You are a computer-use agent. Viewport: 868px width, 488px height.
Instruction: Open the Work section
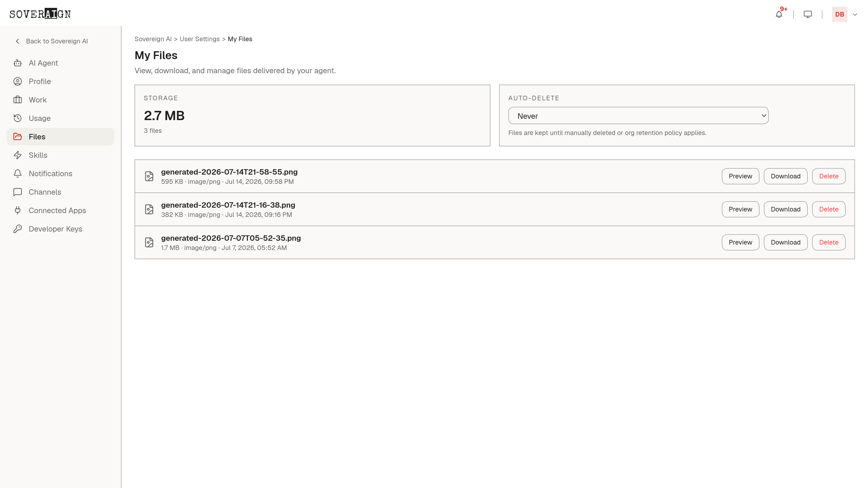point(60,100)
